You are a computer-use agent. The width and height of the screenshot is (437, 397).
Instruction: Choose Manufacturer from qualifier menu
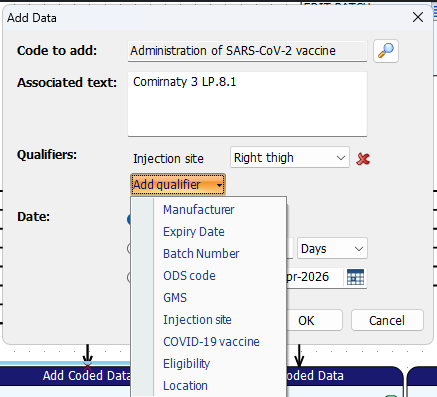[199, 210]
